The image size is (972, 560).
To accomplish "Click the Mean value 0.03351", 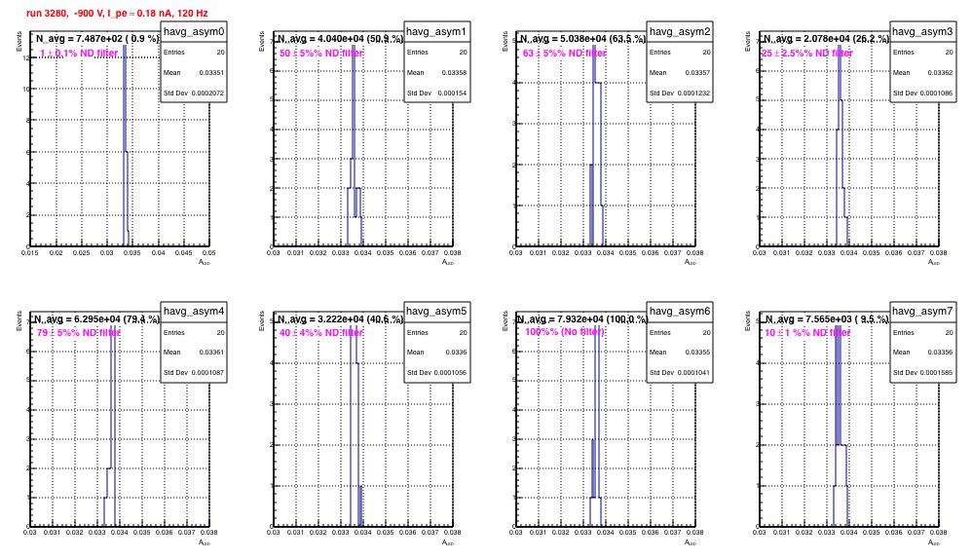I will (x=211, y=73).
